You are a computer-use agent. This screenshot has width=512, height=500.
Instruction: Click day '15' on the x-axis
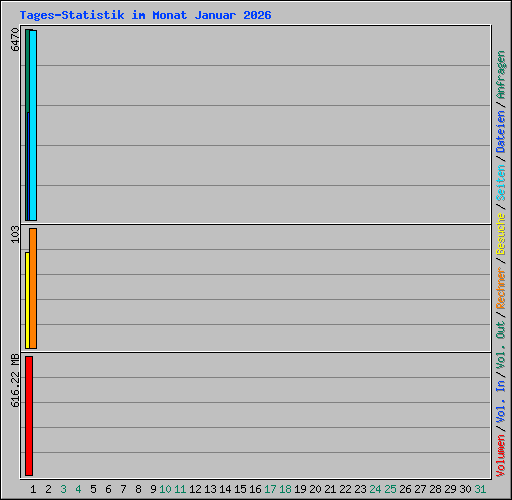[x=240, y=489]
